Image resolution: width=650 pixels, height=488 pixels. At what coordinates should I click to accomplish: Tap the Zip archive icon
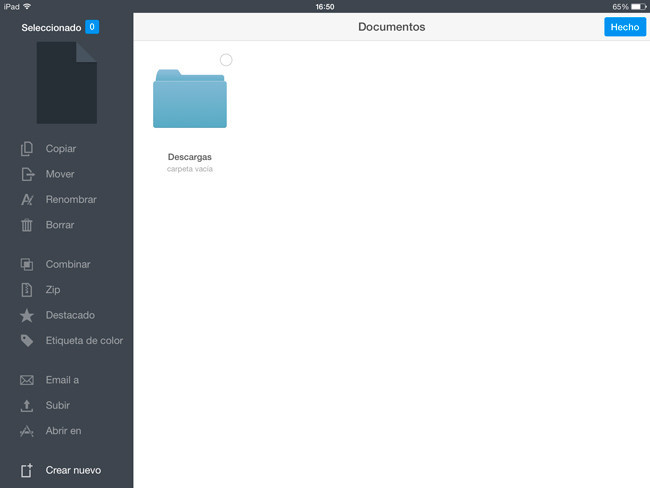(x=27, y=290)
